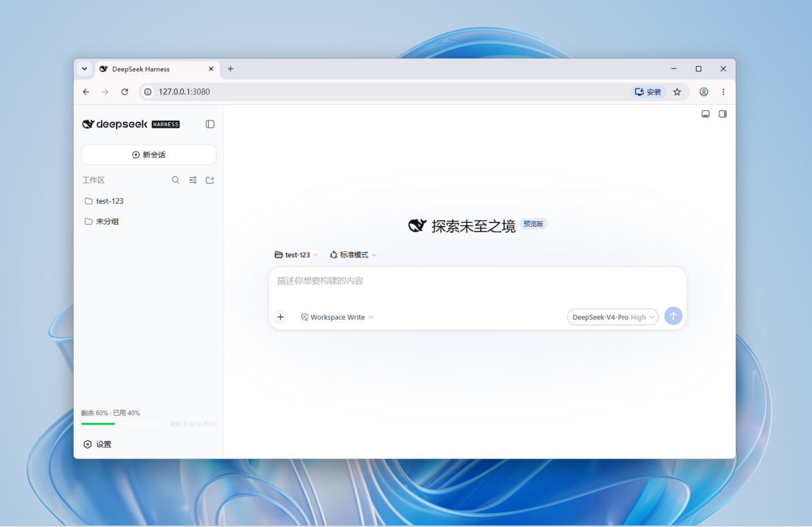Open the Workspace Write permission dropdown
This screenshot has height=527, width=812.
(337, 317)
